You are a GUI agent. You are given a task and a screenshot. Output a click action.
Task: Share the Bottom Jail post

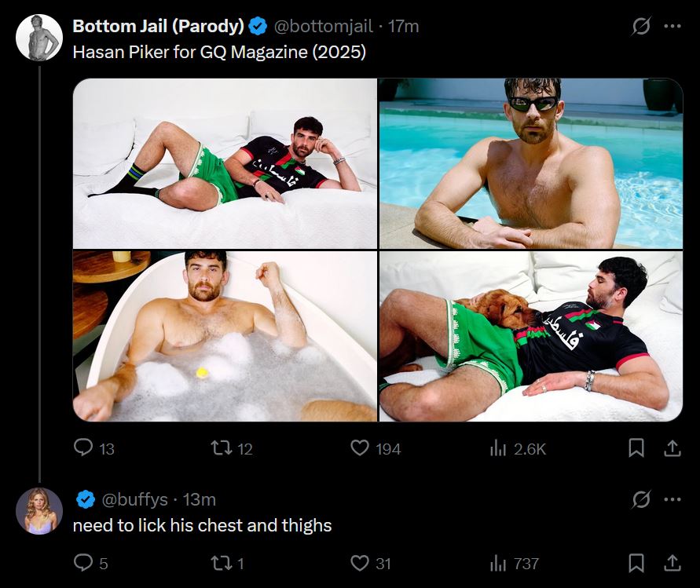(673, 448)
